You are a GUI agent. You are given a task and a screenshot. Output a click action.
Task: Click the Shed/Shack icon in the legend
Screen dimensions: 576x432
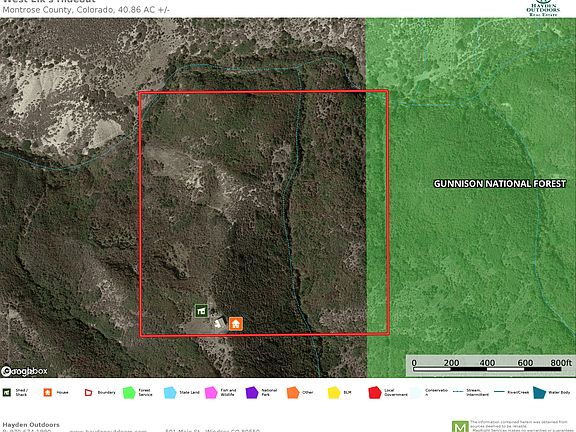(7, 392)
